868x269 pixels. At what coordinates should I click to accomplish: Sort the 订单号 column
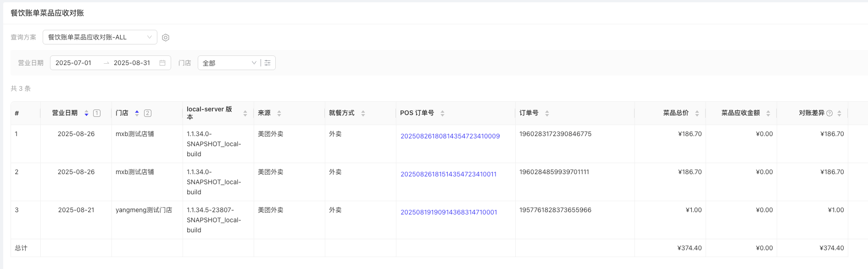click(547, 113)
